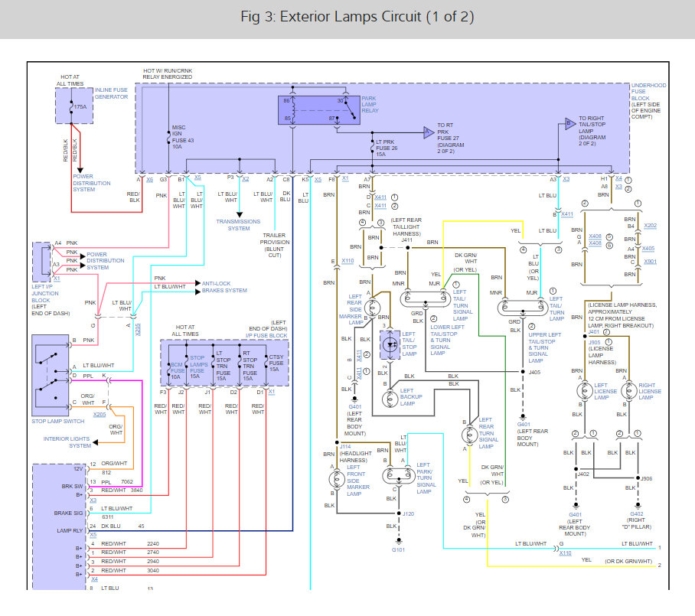Click the G101 ground symbol
Image resolution: width=695 pixels, height=616 pixels.
coord(399,542)
